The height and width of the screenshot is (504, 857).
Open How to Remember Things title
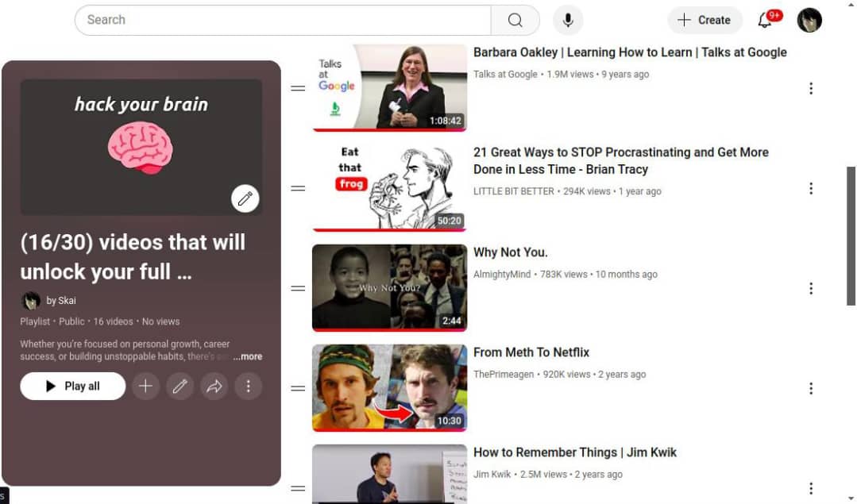tap(574, 452)
